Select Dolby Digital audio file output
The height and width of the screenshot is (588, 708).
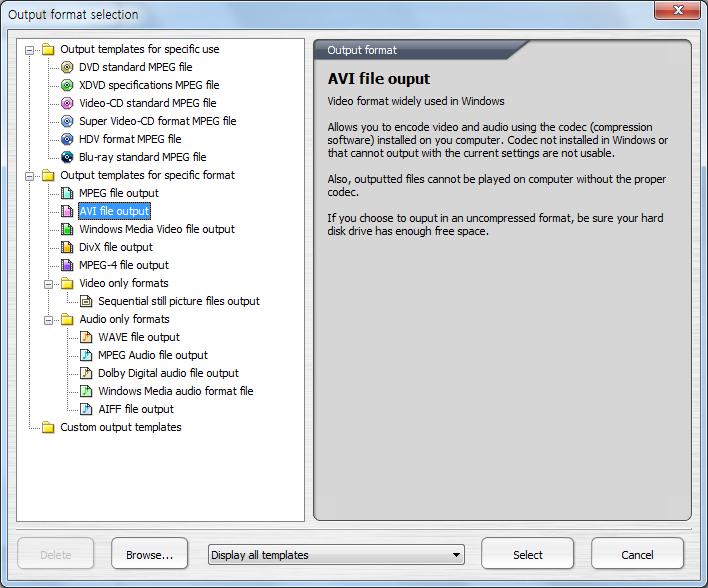pyautogui.click(x=168, y=373)
